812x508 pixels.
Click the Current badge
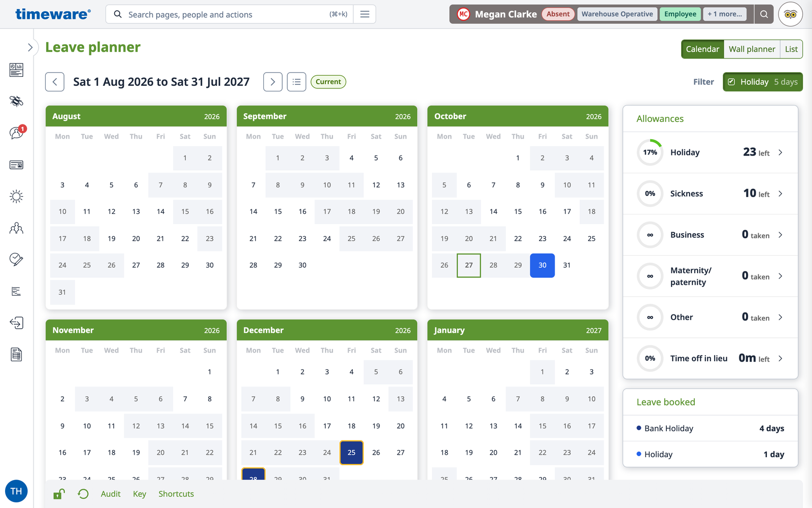coord(328,82)
